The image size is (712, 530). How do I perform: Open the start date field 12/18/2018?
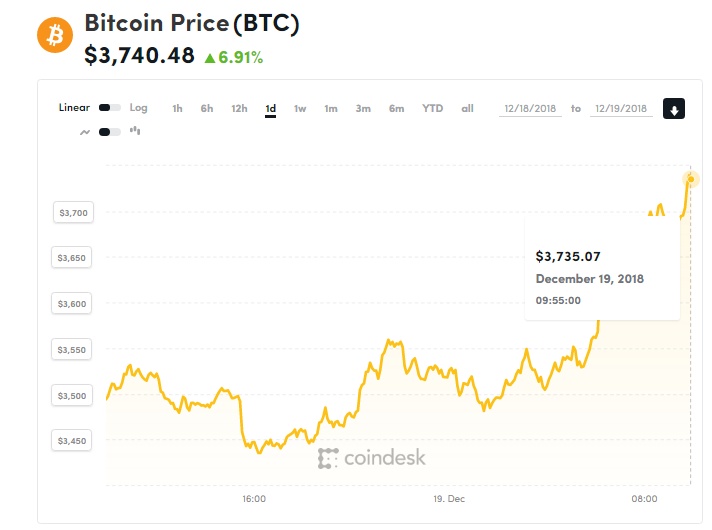[x=530, y=109]
